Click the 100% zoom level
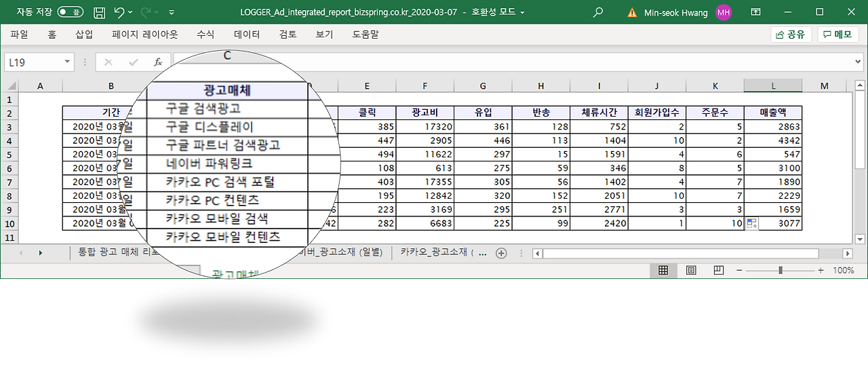Viewport: 868px width, 369px height. [843, 270]
